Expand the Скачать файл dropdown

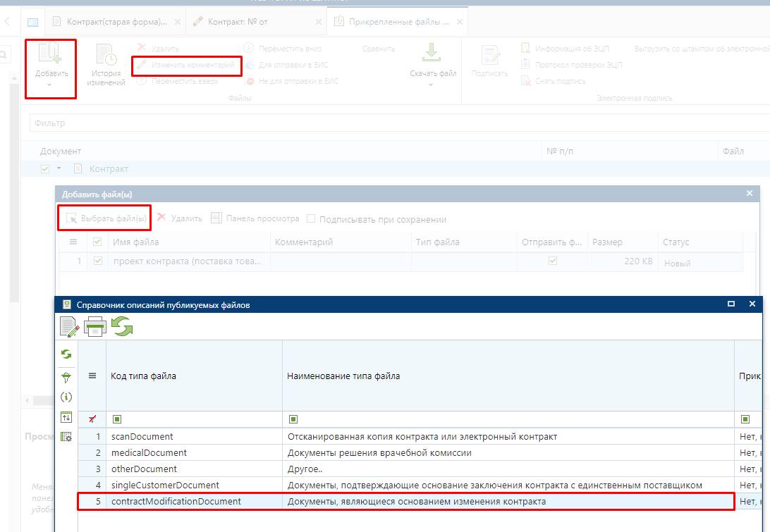[x=431, y=85]
